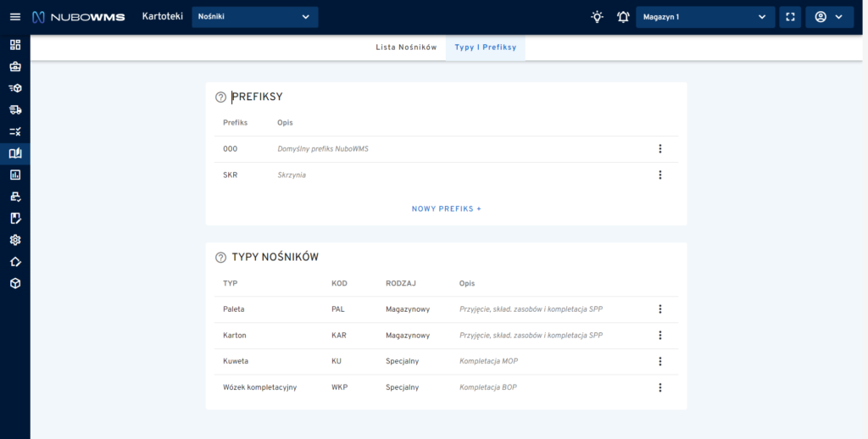This screenshot has height=439, width=868.
Task: Click help icon beside PREFIKSY heading
Action: pyautogui.click(x=221, y=97)
